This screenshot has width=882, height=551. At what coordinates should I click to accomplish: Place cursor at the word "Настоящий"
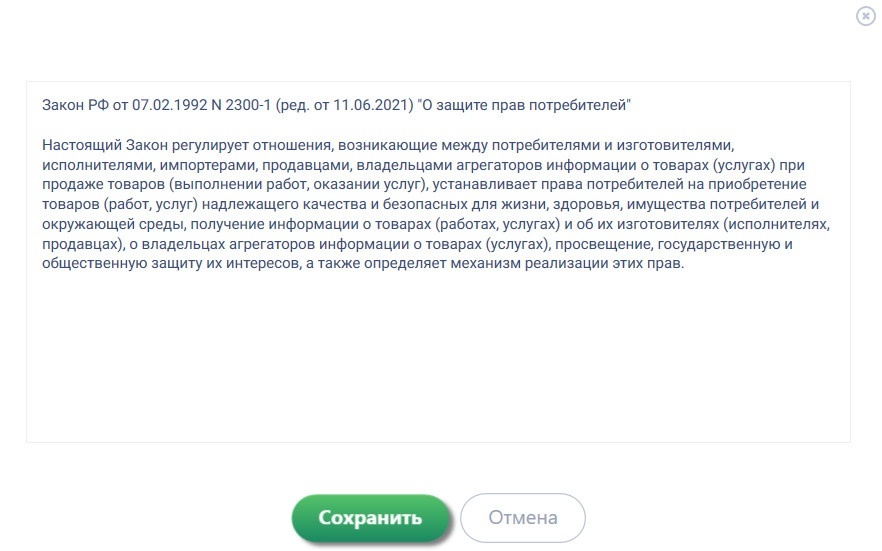tap(82, 145)
